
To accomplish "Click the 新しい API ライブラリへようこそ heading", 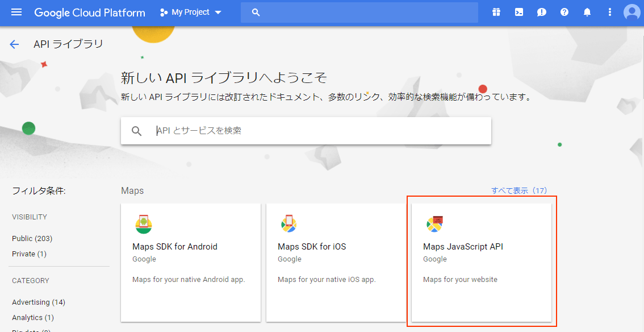I will [x=224, y=77].
